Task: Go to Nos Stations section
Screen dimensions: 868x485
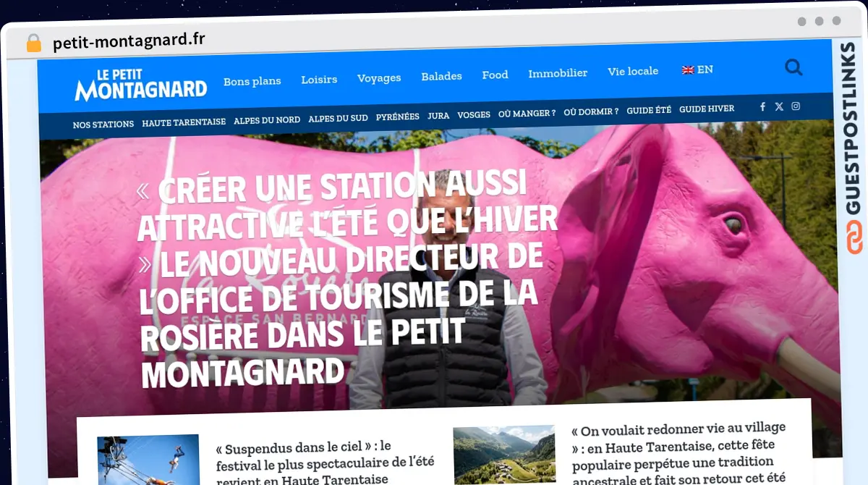Action: (103, 125)
